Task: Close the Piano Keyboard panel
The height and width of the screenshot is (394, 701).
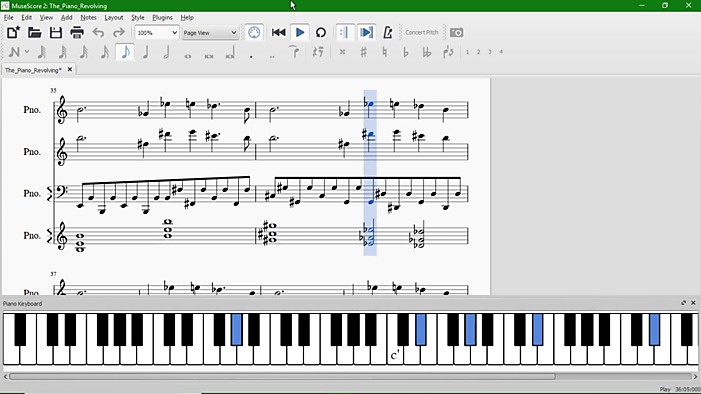Action: point(693,303)
